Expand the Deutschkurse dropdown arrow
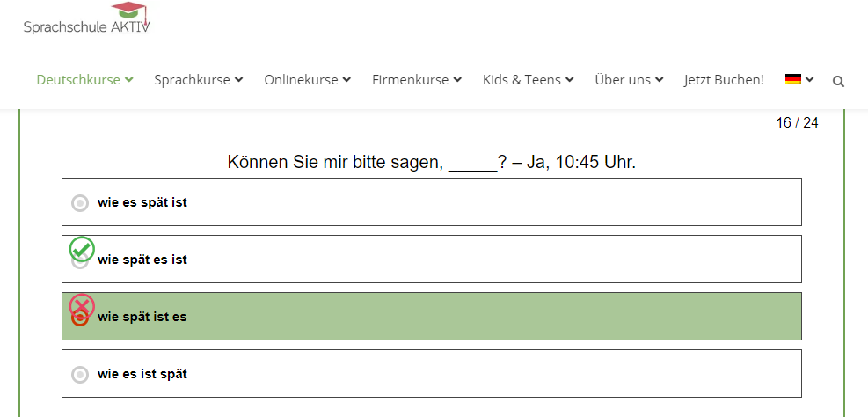 click(129, 80)
